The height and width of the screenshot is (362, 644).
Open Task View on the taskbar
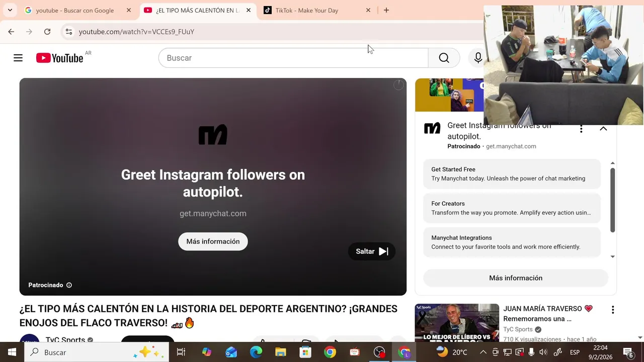pyautogui.click(x=181, y=352)
